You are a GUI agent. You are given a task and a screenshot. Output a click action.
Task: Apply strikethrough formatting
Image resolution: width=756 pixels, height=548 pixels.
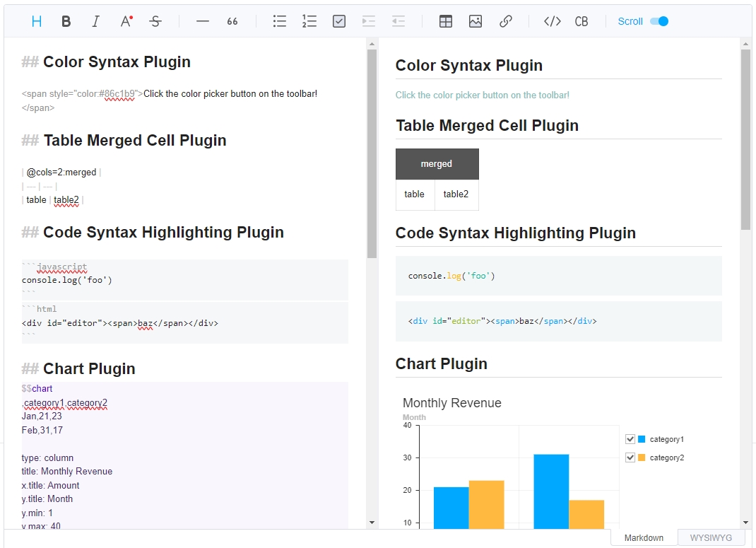(155, 21)
